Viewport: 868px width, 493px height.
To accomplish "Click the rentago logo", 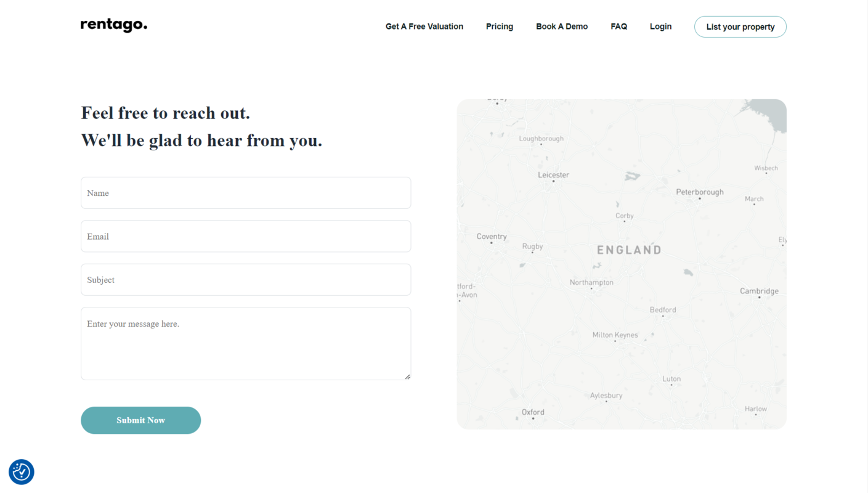I will click(114, 25).
